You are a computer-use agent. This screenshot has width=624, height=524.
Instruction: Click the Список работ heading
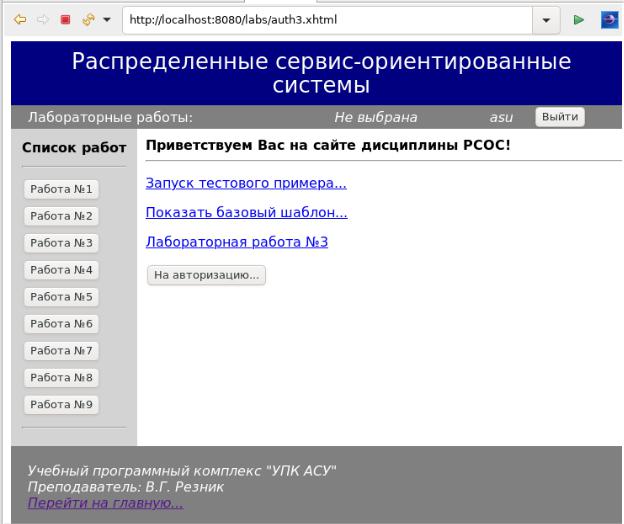tap(74, 148)
